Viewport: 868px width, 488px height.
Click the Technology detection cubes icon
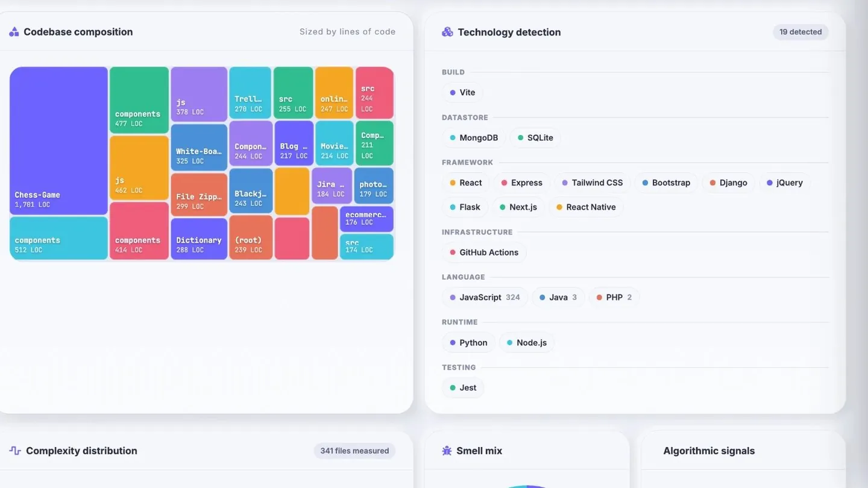point(447,32)
